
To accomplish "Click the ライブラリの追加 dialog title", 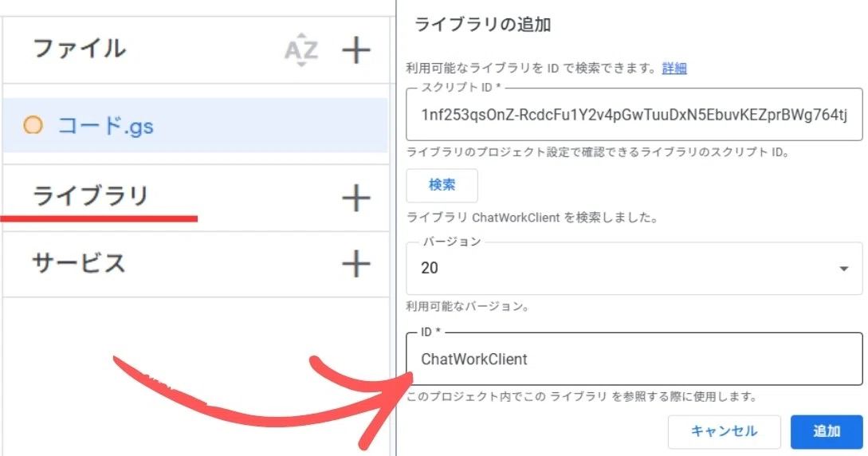I will point(482,25).
